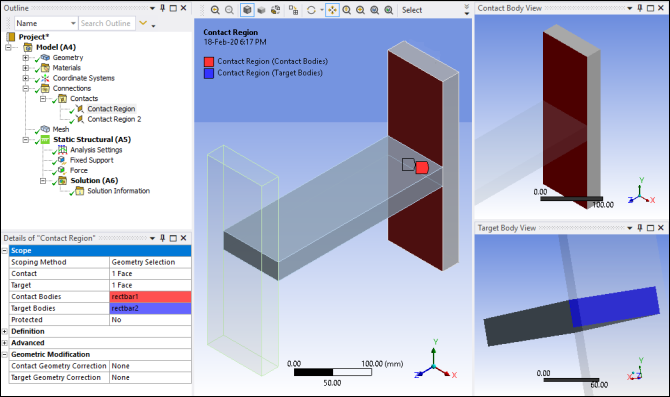The height and width of the screenshot is (397, 670).
Task: Toggle the shaded exterior cube view icon
Action: tap(247, 10)
